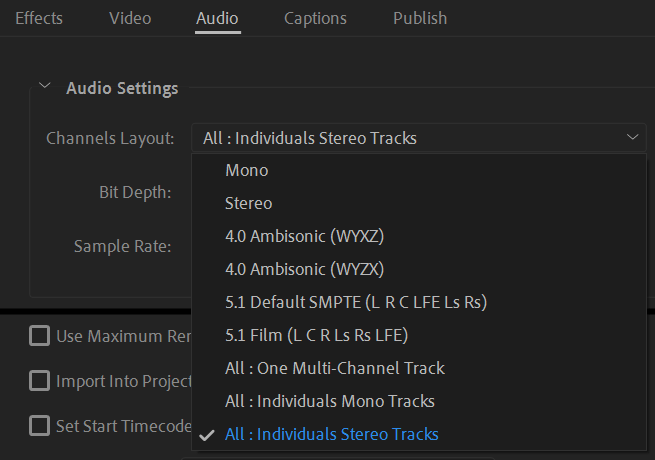Select the Audio tab

[217, 18]
